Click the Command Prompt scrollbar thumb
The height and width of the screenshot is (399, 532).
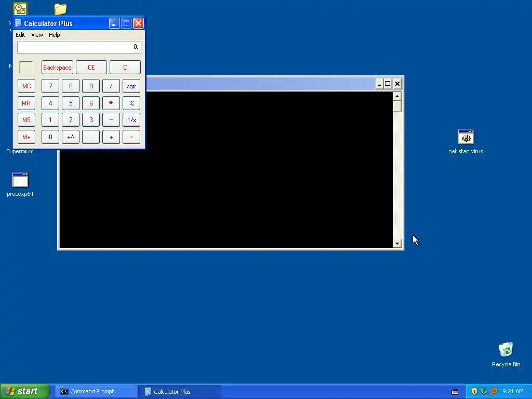tap(397, 106)
